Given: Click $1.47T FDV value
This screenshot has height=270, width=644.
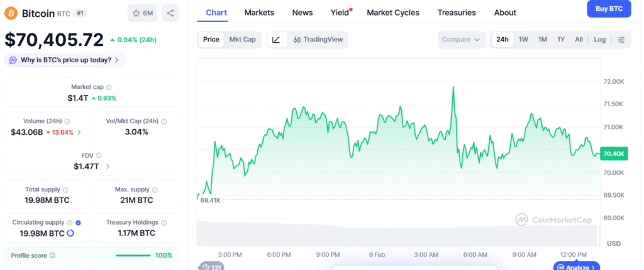Looking at the screenshot, I should click(86, 166).
